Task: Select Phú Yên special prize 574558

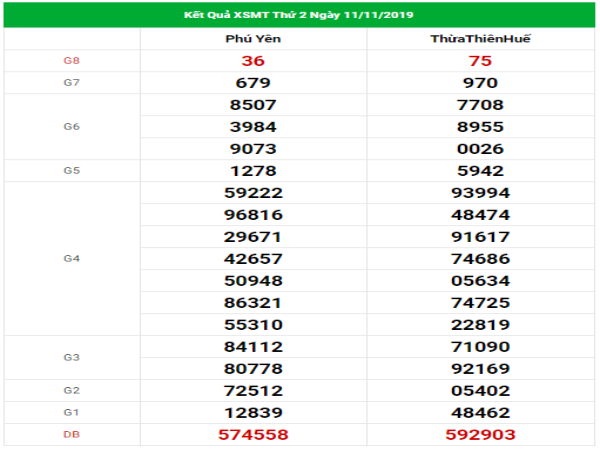Action: tap(252, 434)
